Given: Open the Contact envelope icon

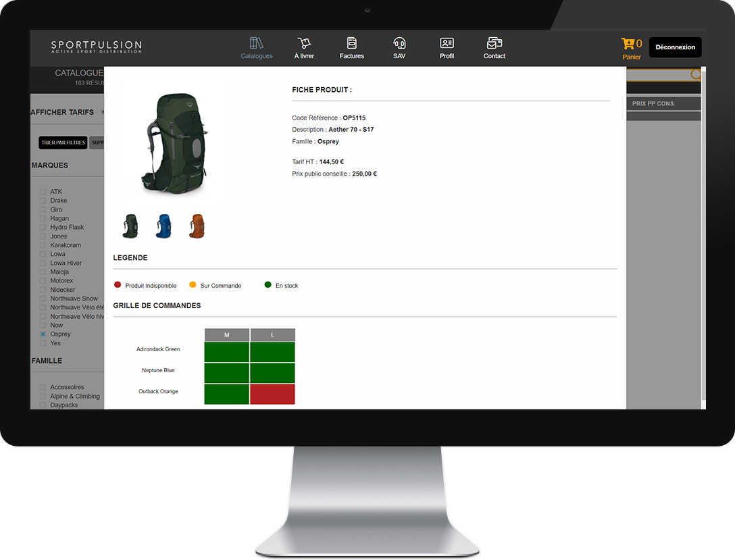Looking at the screenshot, I should point(495,43).
